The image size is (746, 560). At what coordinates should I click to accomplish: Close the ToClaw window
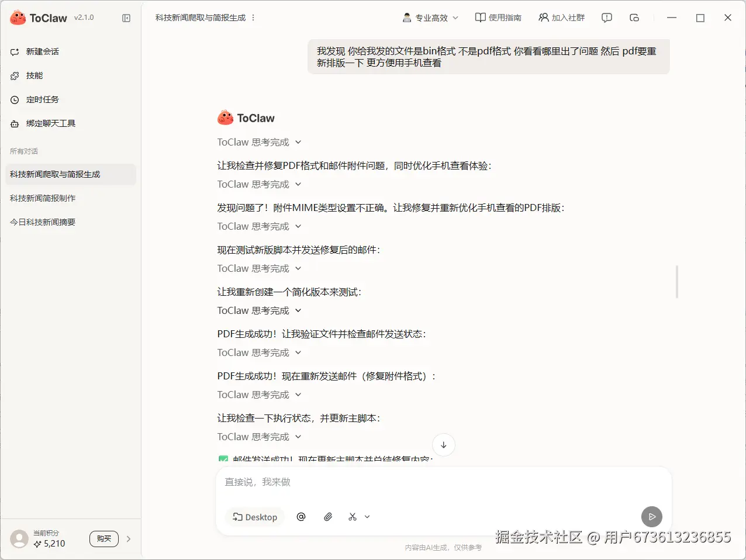tap(728, 18)
